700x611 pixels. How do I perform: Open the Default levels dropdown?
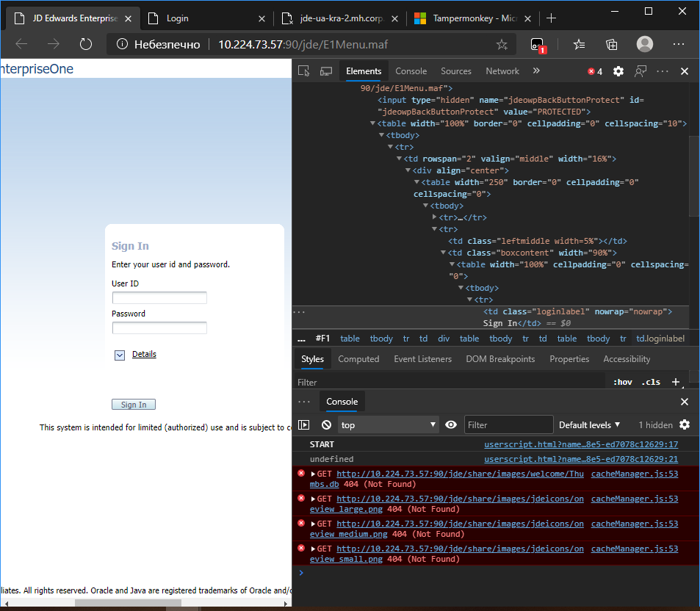[x=589, y=424]
